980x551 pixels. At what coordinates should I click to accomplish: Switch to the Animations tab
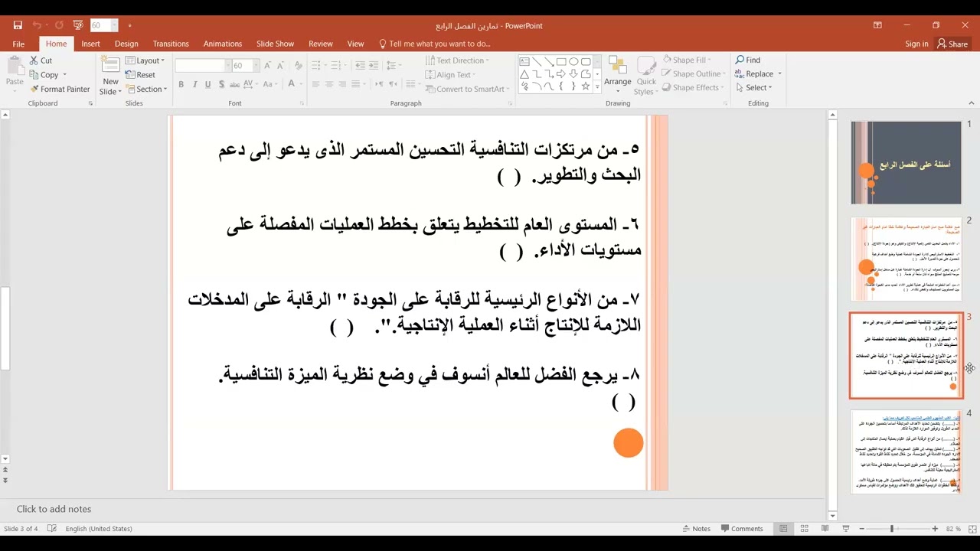point(222,44)
